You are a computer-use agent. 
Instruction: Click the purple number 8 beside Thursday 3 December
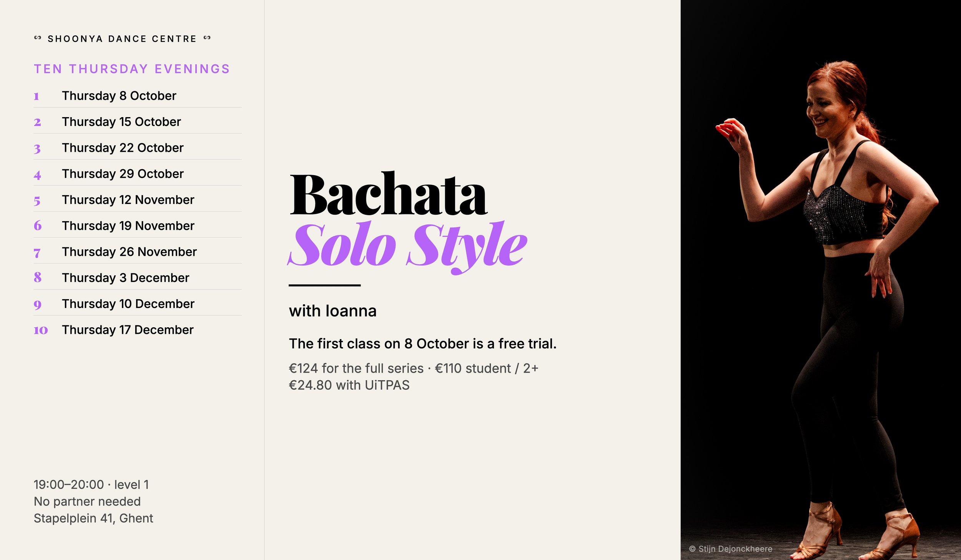[38, 277]
